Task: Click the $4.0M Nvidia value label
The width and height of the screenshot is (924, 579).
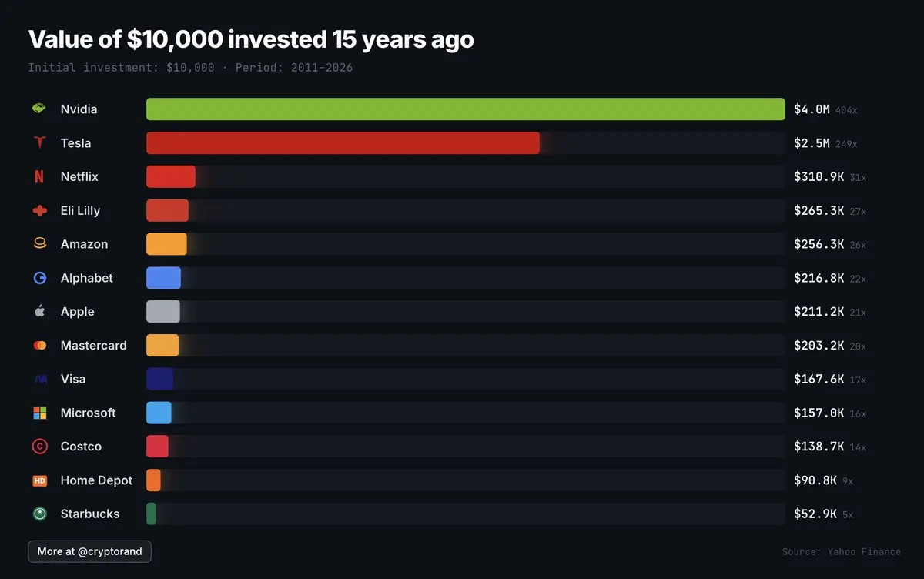Action: [x=812, y=109]
